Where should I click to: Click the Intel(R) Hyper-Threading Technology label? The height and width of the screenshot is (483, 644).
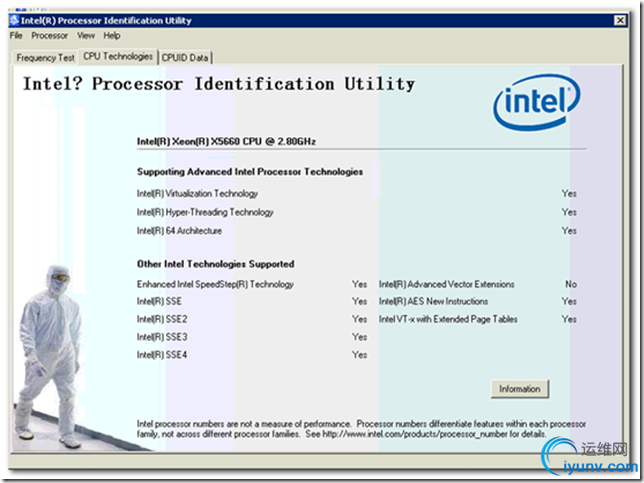click(205, 212)
